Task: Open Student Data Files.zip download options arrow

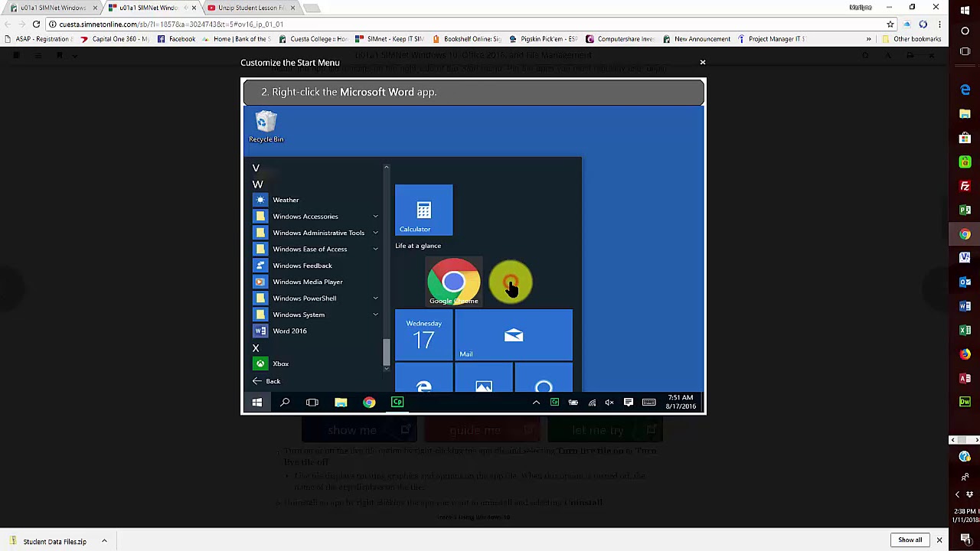Action: point(104,542)
